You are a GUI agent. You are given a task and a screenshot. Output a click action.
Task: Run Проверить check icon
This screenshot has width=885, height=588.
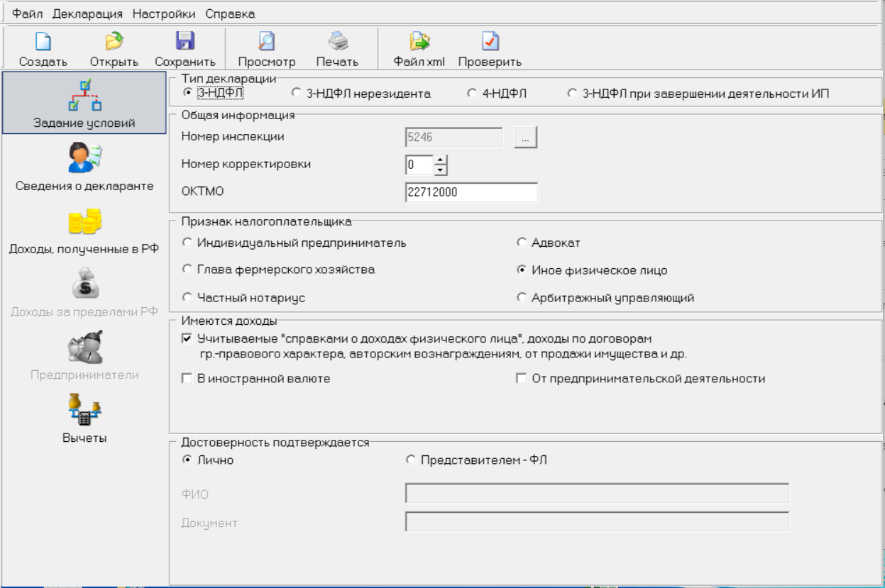click(x=490, y=42)
